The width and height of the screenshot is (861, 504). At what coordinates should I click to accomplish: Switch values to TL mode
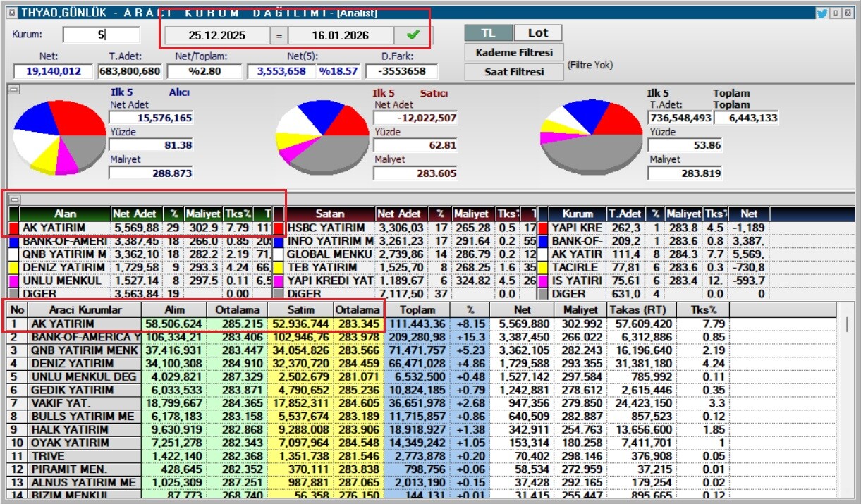tap(488, 33)
